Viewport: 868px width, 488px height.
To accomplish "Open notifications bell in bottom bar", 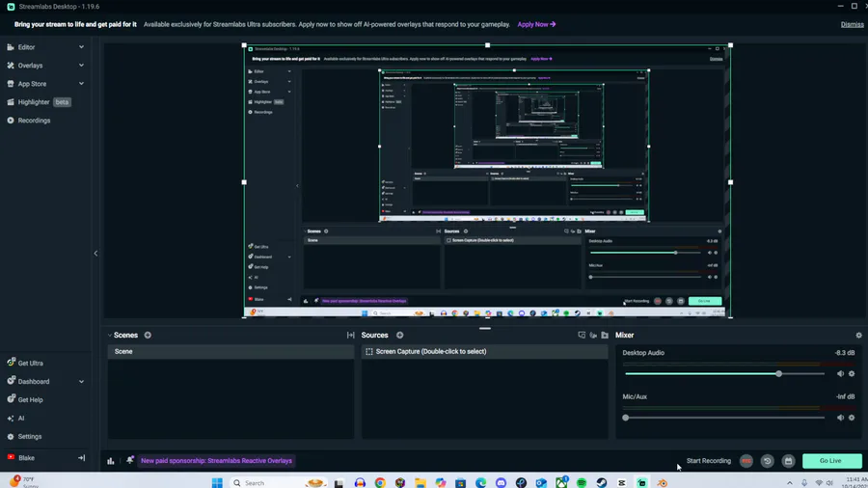I will [129, 460].
